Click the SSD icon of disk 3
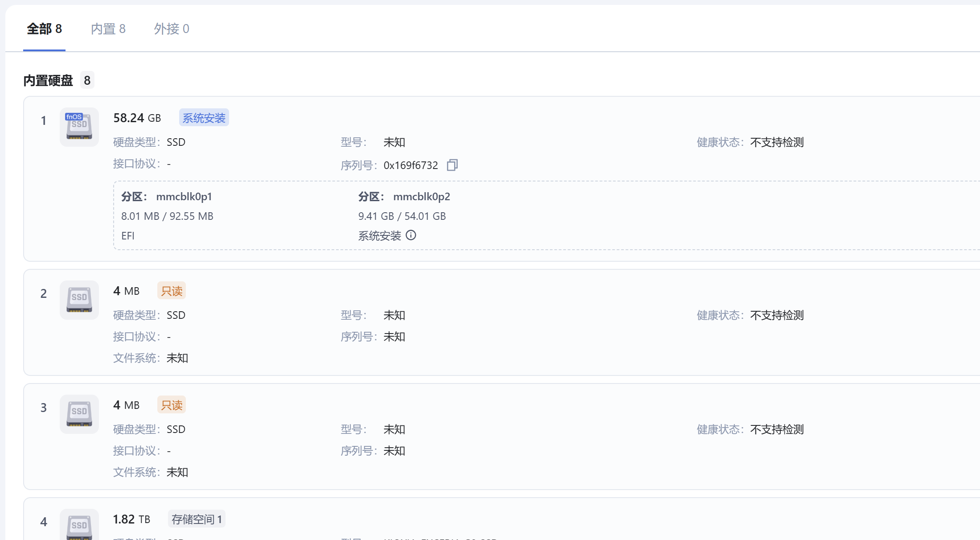The width and height of the screenshot is (980, 540). pyautogui.click(x=79, y=414)
